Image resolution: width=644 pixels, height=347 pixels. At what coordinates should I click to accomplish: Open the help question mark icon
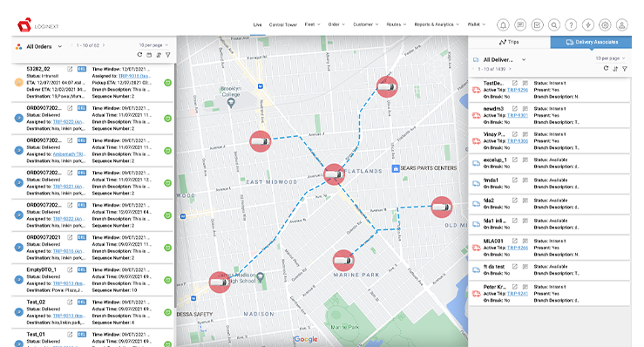pos(571,25)
